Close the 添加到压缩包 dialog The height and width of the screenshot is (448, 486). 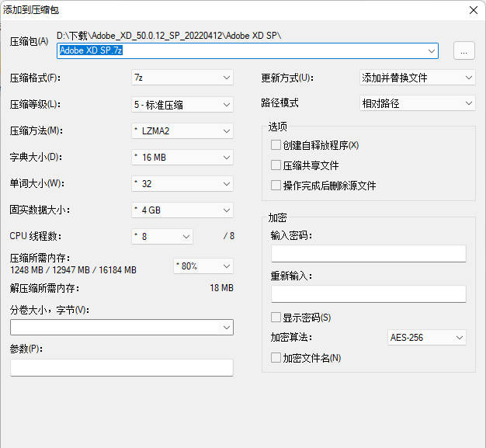pyautogui.click(x=474, y=10)
